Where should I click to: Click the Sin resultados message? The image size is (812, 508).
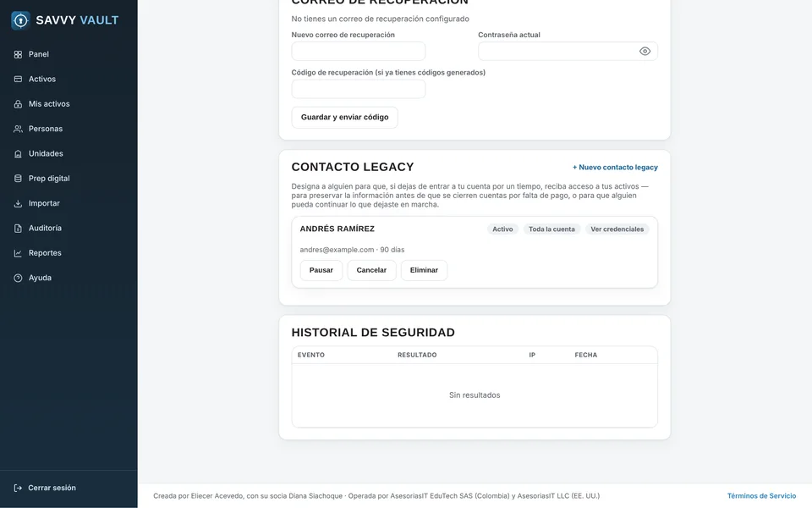tap(475, 395)
